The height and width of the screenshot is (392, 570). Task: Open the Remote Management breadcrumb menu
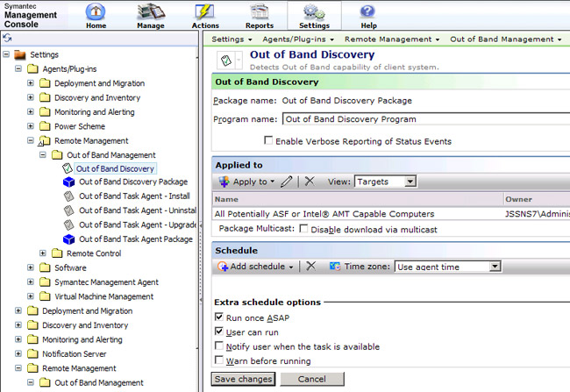click(392, 39)
